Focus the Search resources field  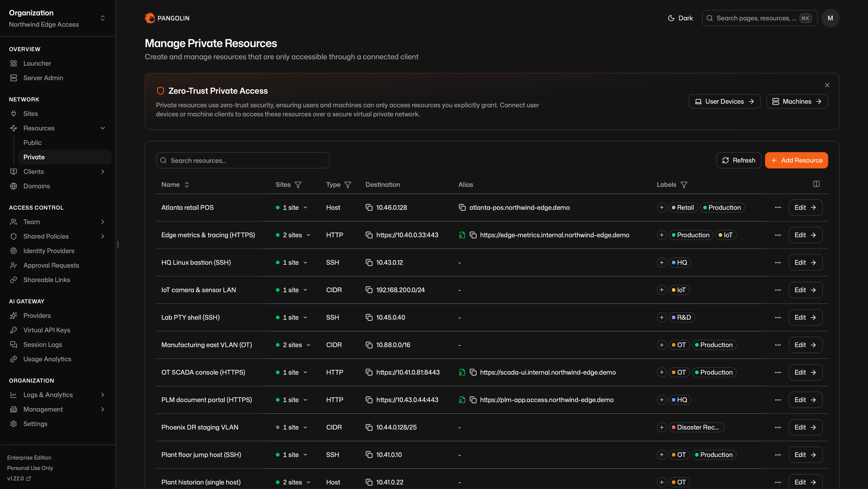click(x=243, y=161)
